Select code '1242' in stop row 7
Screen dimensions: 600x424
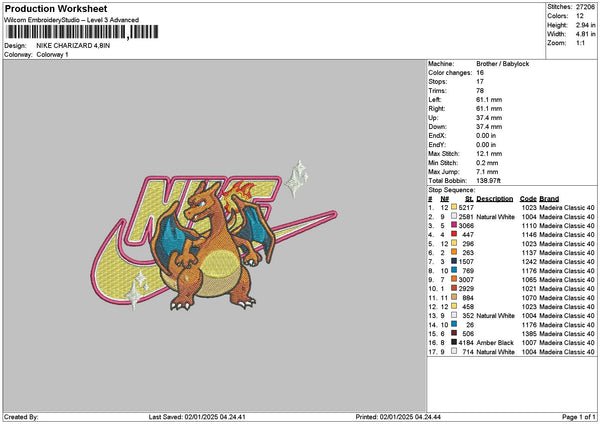click(529, 262)
